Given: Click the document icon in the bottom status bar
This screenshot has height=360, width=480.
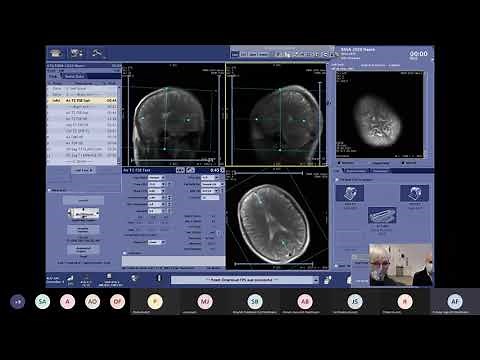Looking at the screenshot, I should pyautogui.click(x=109, y=276).
